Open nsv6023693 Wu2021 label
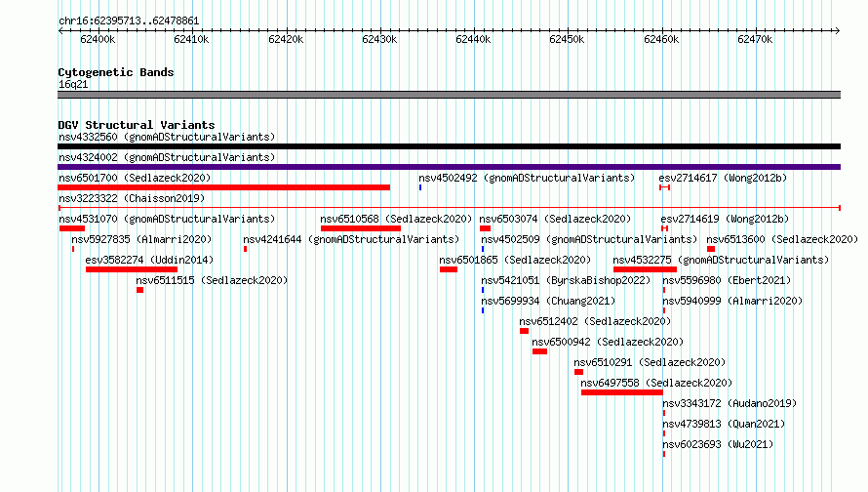Viewport: 868px width, 492px height. pos(718,444)
